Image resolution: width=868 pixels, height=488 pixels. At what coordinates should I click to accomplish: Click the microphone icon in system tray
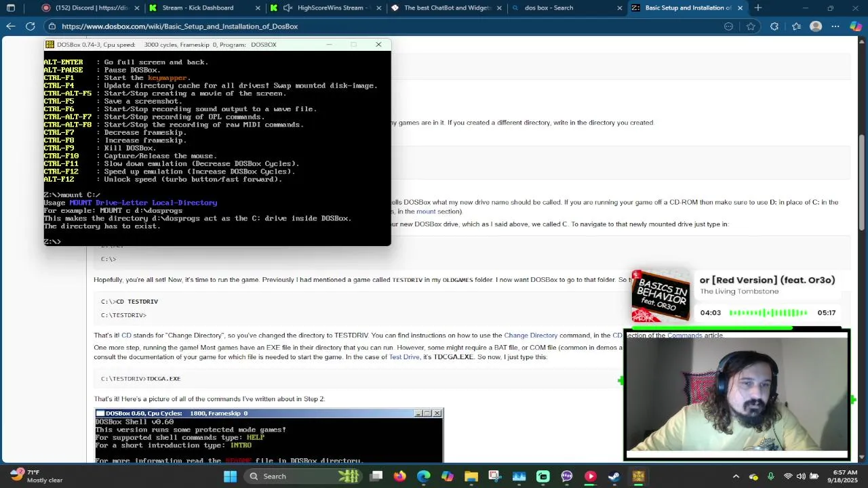point(772,476)
